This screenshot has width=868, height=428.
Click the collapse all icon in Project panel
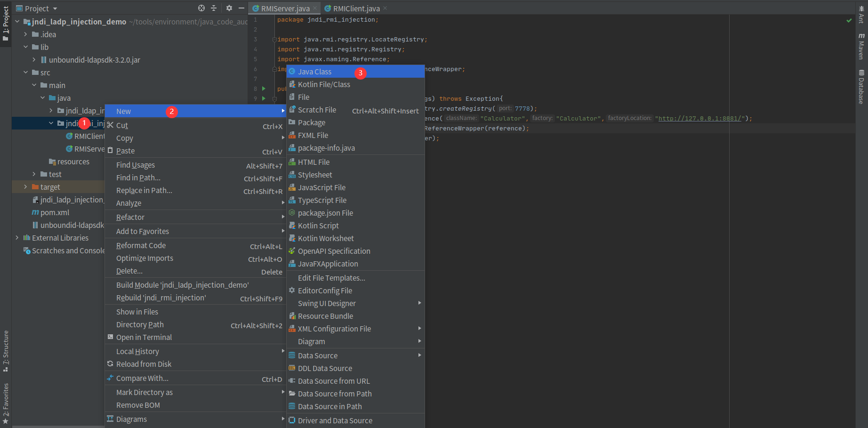tap(214, 8)
